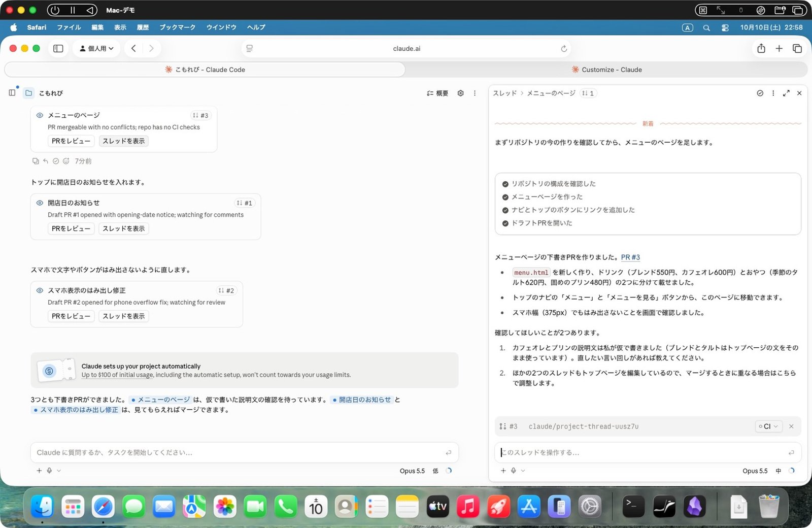812x528 pixels.
Task: Show Safari tab overview
Action: pyautogui.click(x=797, y=49)
